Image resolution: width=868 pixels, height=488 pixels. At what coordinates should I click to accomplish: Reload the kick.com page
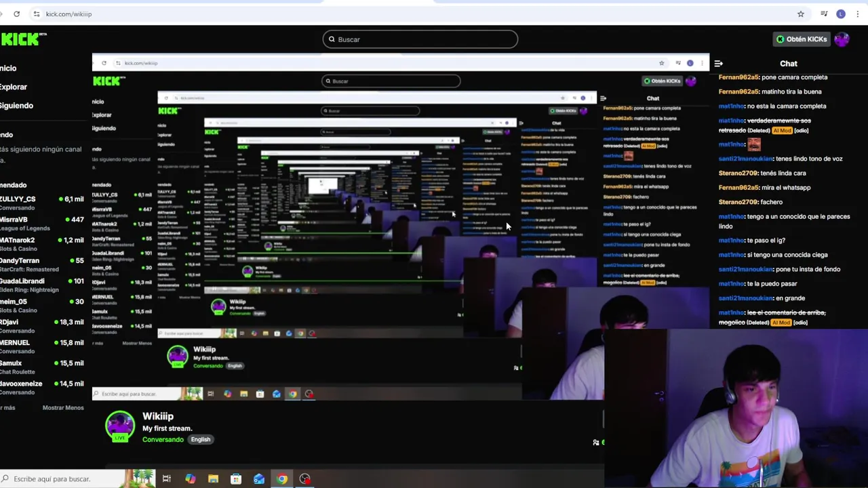pyautogui.click(x=16, y=14)
